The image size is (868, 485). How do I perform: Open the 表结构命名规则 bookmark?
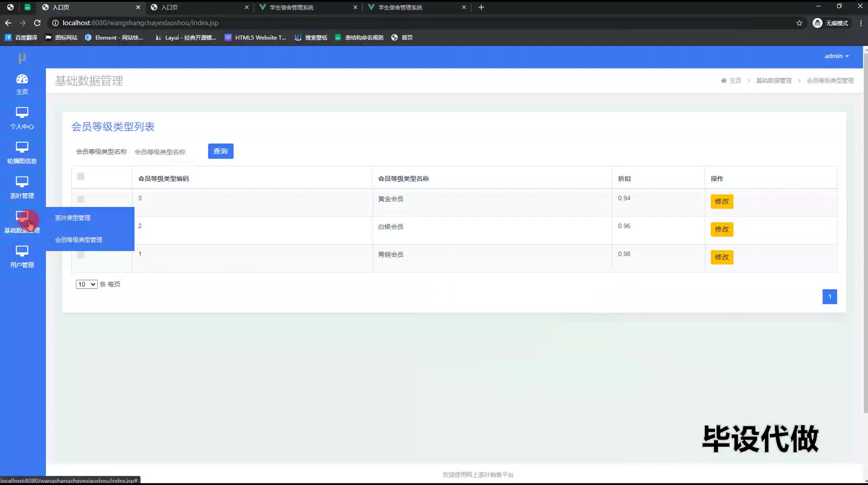[x=359, y=38]
